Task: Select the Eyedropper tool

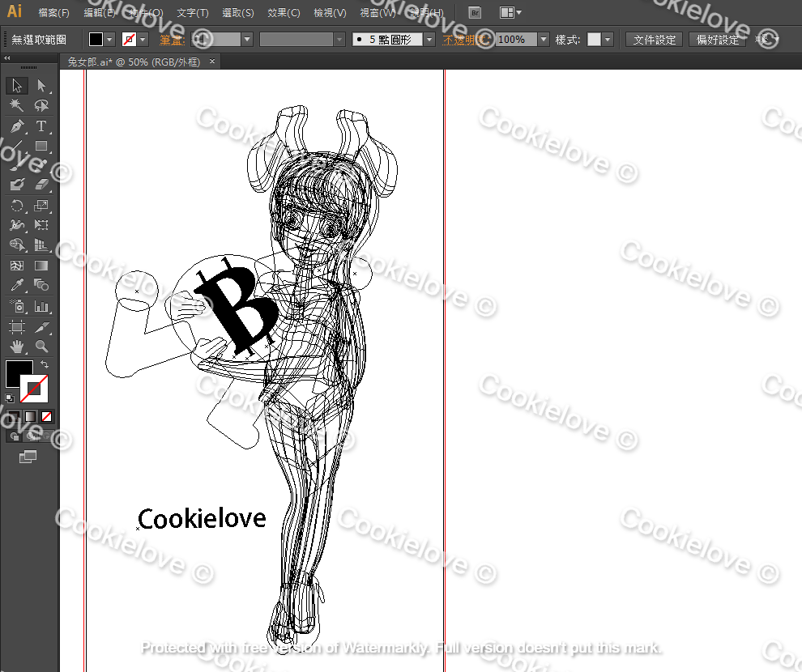Action: tap(17, 285)
